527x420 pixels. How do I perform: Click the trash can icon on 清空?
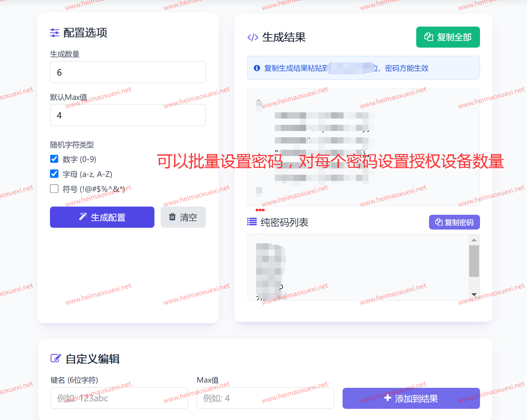(172, 217)
